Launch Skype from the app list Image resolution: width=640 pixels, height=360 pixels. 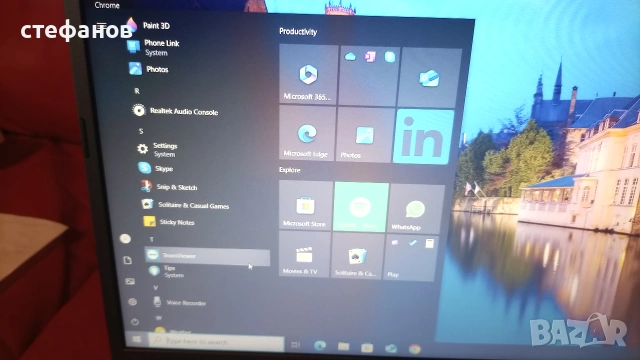[156, 168]
